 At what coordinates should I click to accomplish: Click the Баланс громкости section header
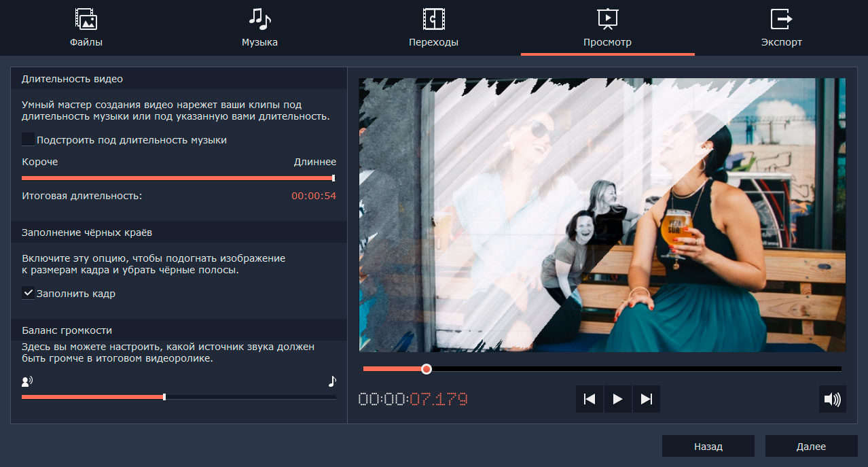[179, 330]
